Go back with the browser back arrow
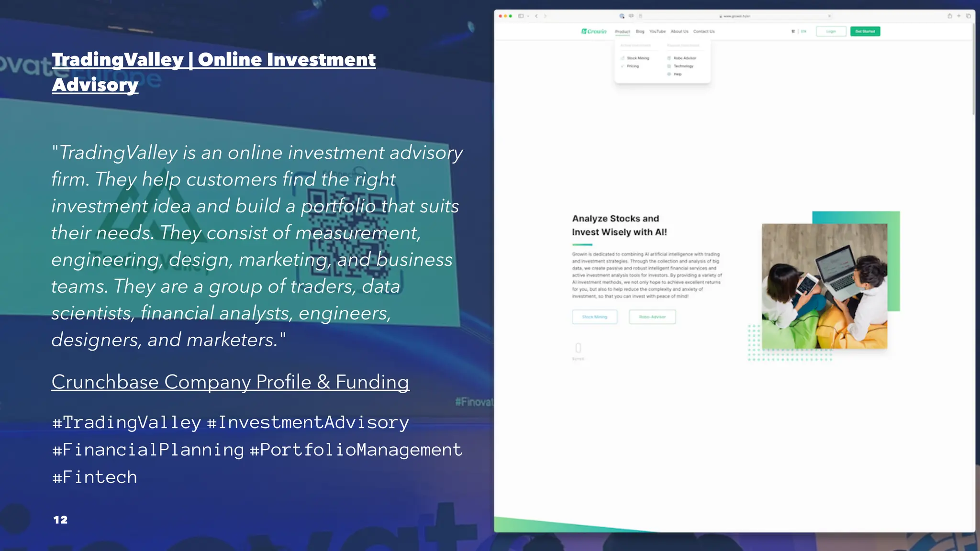Image resolution: width=980 pixels, height=551 pixels. tap(536, 16)
